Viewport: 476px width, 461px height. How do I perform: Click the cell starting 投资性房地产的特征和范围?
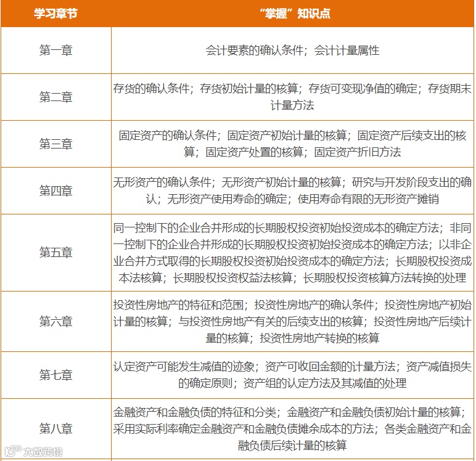293,321
